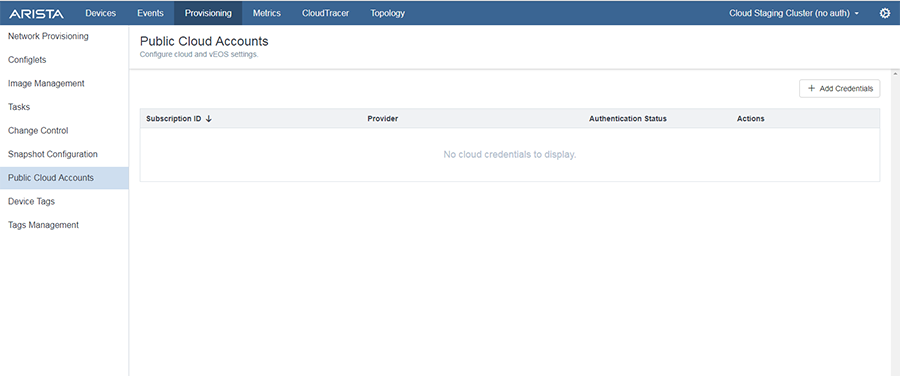Image resolution: width=900 pixels, height=376 pixels.
Task: Open the Devices tab
Action: pyautogui.click(x=100, y=13)
